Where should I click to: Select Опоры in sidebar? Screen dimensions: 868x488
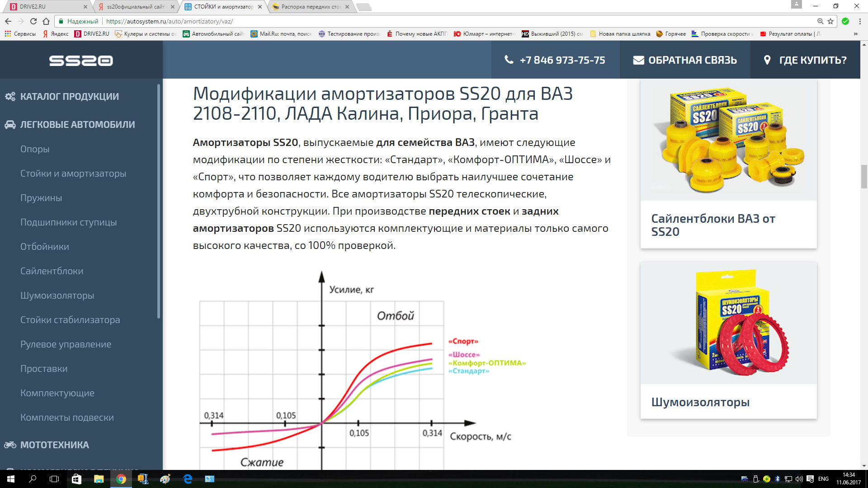35,149
